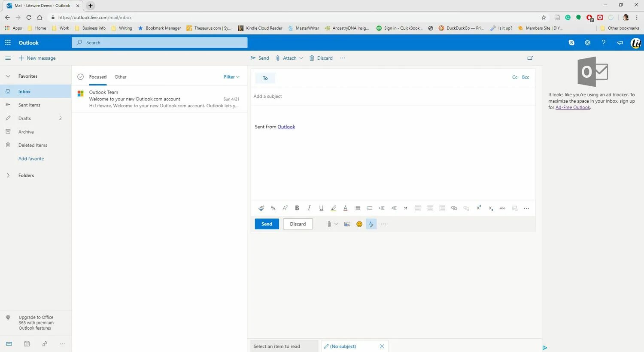Screen dimensions: 644x352
Task: Open the emoji picker
Action: coord(359,224)
